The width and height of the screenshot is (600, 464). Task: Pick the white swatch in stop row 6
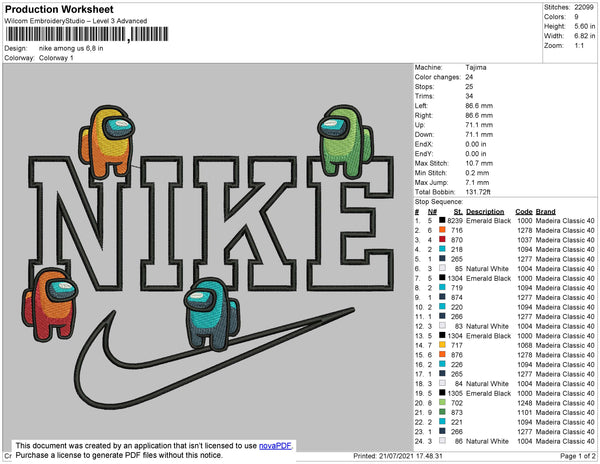click(442, 268)
